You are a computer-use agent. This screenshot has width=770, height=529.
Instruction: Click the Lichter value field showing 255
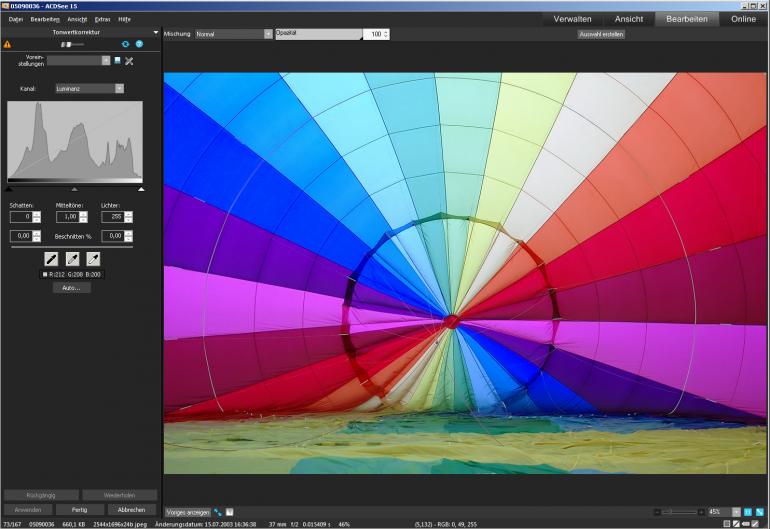coord(113,217)
